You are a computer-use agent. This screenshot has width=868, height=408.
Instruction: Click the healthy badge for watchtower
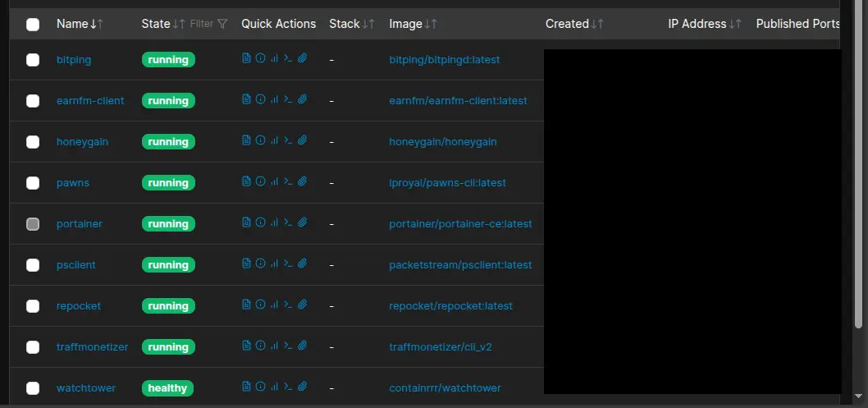167,388
